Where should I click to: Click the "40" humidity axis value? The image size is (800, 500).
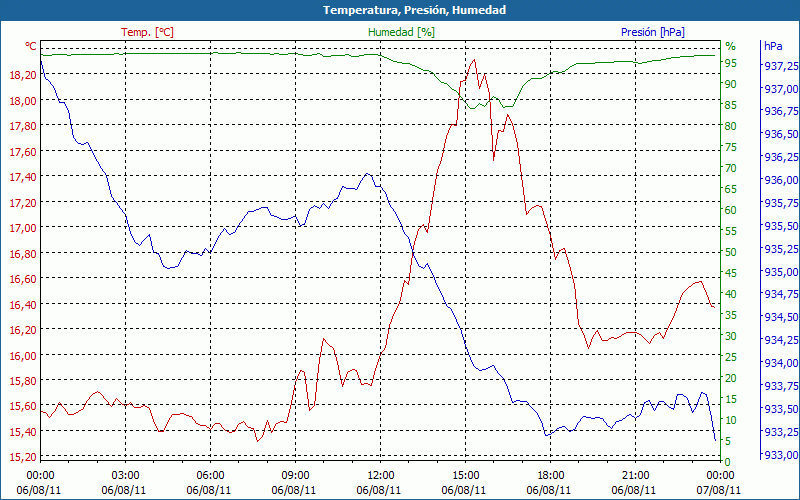pos(731,294)
